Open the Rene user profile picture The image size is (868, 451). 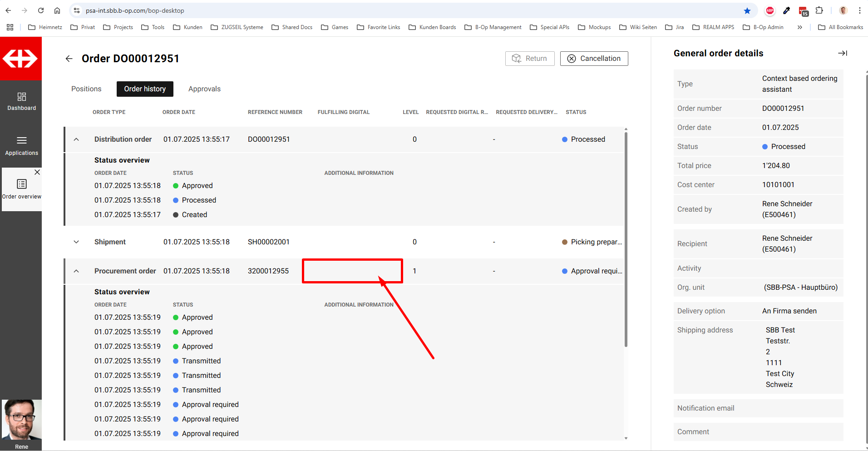coord(21,419)
